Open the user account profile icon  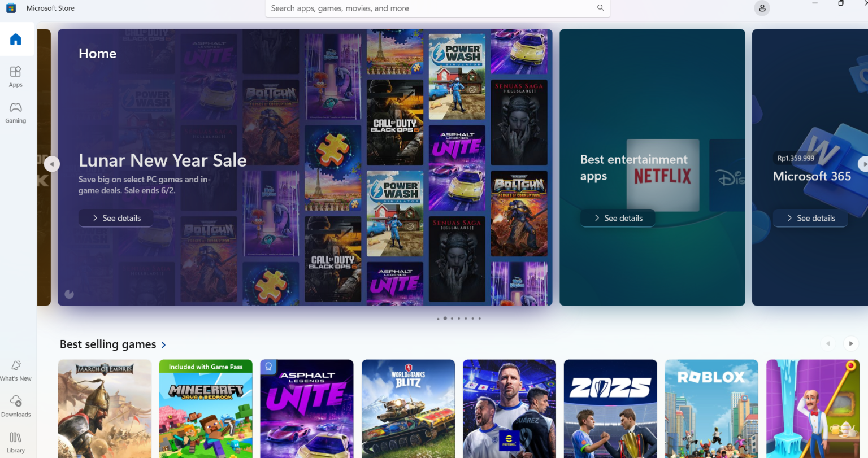click(762, 8)
